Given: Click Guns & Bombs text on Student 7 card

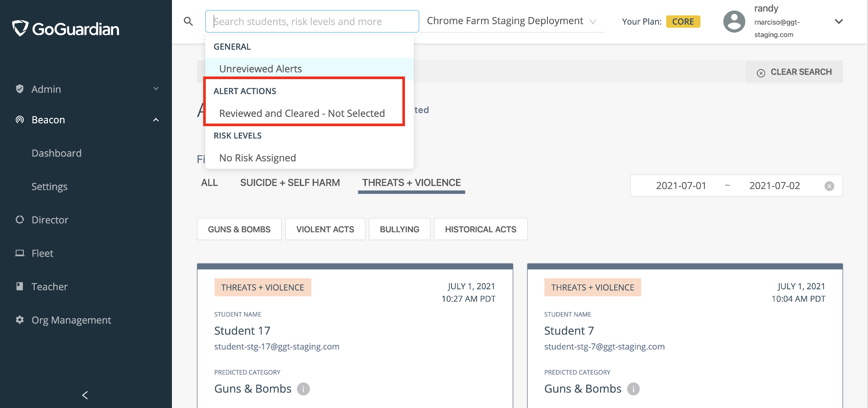Looking at the screenshot, I should coord(583,389).
